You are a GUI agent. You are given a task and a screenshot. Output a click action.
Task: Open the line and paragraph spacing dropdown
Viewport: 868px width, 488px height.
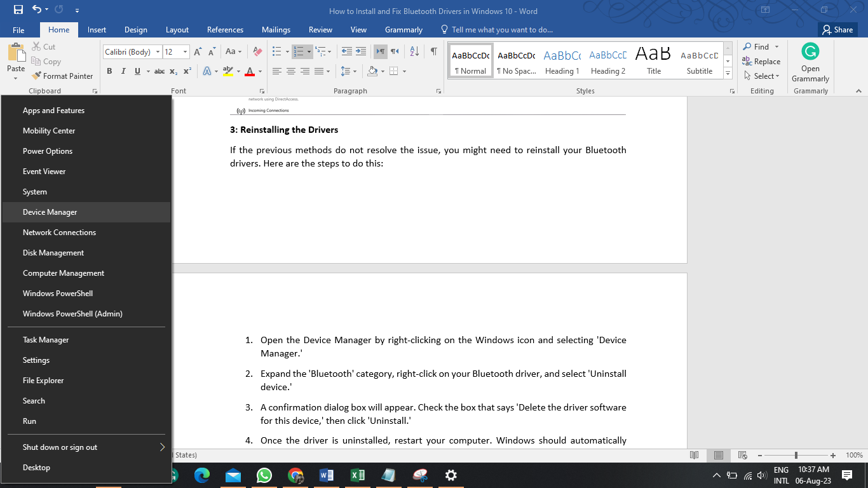pyautogui.click(x=348, y=71)
